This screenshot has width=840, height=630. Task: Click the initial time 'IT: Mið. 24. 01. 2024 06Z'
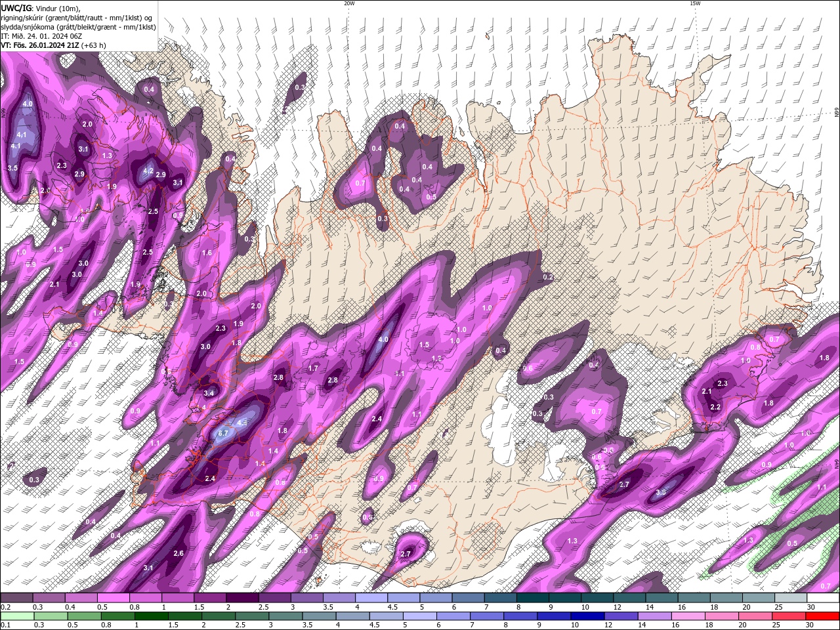point(41,36)
